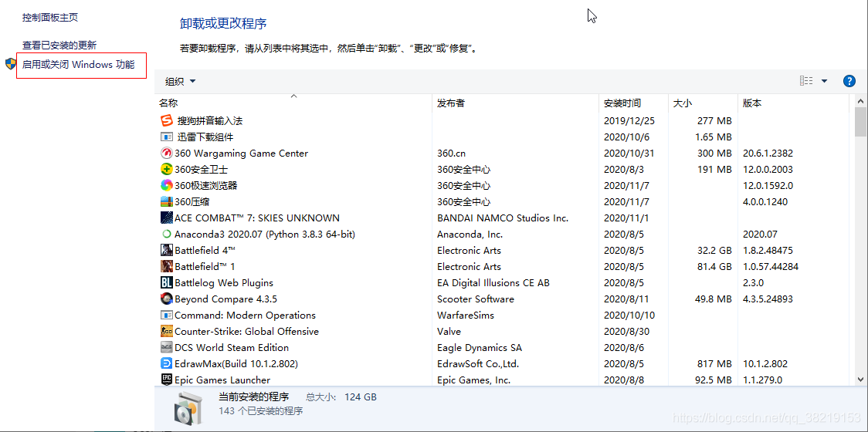Viewport: 868px width, 432px height.
Task: Select Counter-Strike: Global Offensive entry
Action: pyautogui.click(x=247, y=332)
